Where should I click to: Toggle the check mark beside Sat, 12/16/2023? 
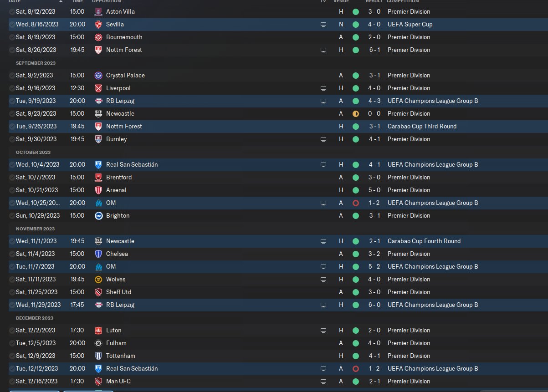(x=12, y=381)
